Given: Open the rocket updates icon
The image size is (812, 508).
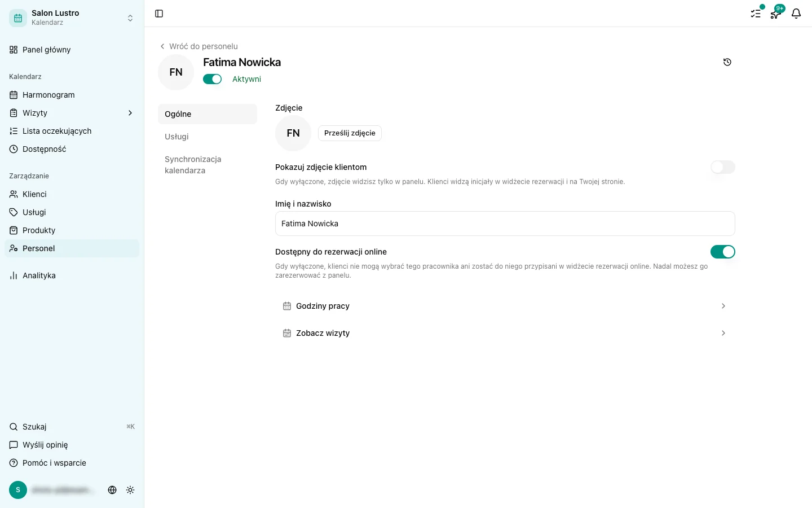Looking at the screenshot, I should pos(776,14).
